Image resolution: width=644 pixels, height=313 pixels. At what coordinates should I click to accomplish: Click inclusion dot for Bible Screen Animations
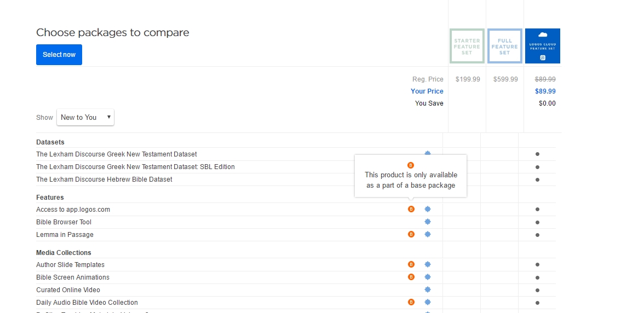click(x=537, y=278)
